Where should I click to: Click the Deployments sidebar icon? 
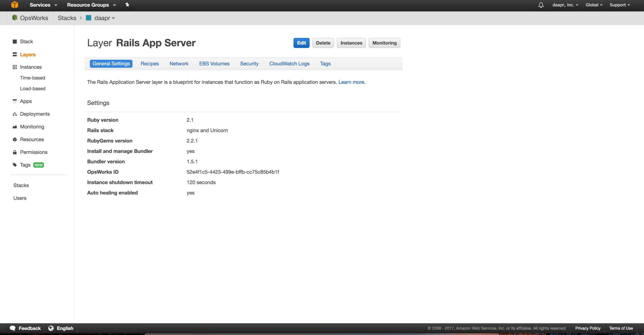[15, 114]
